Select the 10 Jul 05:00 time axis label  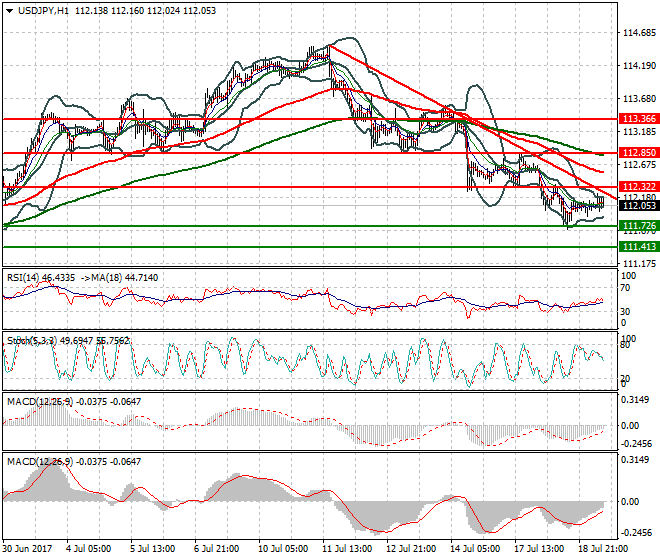(283, 549)
